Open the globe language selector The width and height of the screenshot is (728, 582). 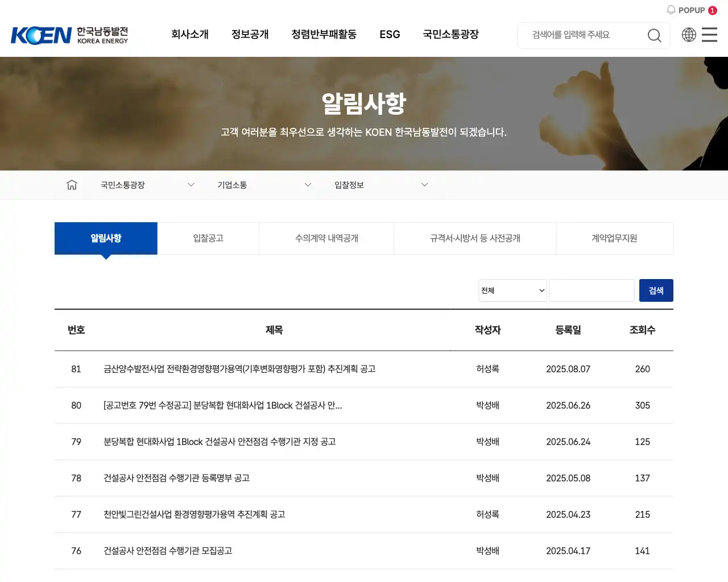coord(689,35)
